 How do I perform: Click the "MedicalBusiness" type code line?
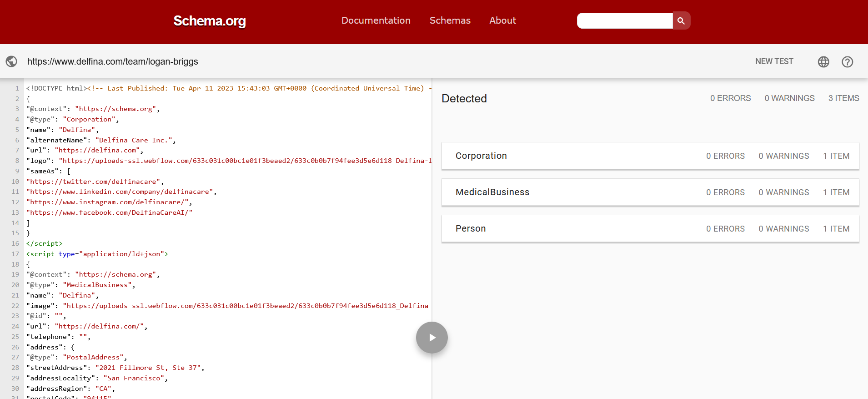(81, 285)
